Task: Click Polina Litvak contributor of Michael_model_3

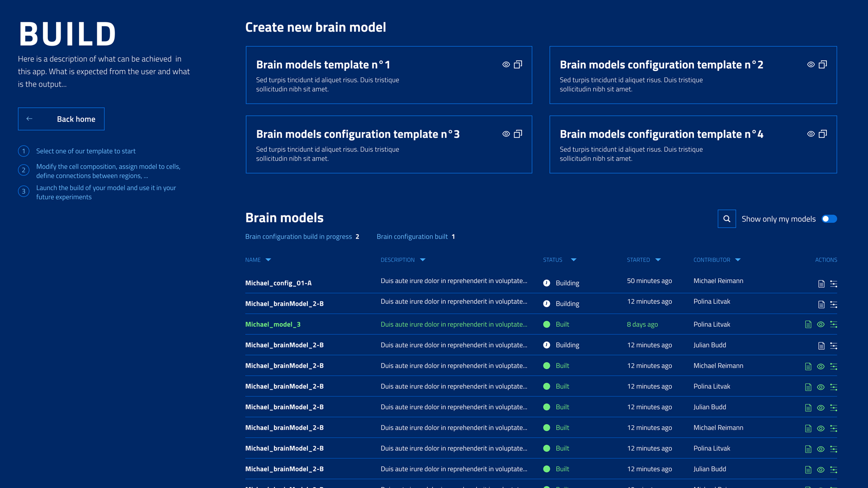Action: click(x=712, y=324)
